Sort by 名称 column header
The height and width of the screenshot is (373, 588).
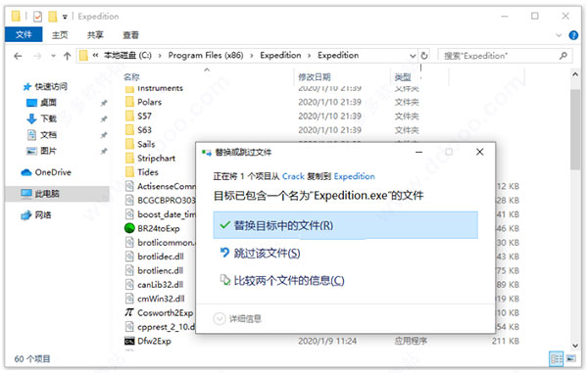pos(131,77)
